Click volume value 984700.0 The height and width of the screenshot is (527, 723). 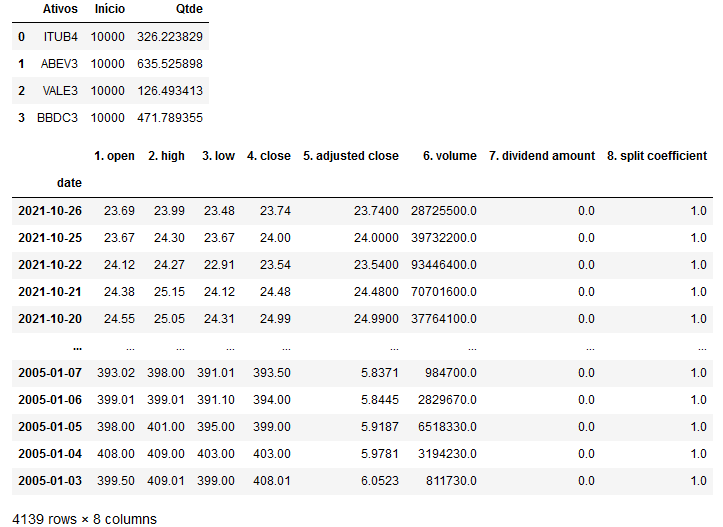coord(450,373)
